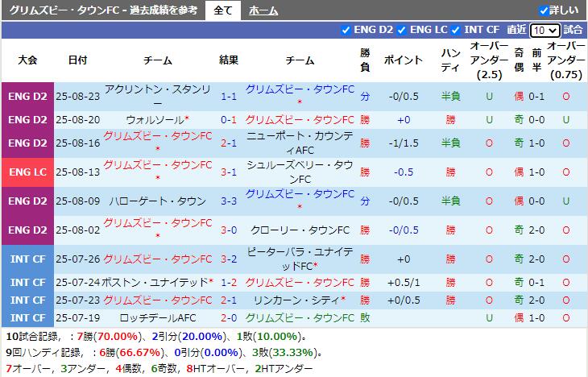Click the +0/0.5 handicap point value
The width and height of the screenshot is (588, 377).
coord(404,300)
